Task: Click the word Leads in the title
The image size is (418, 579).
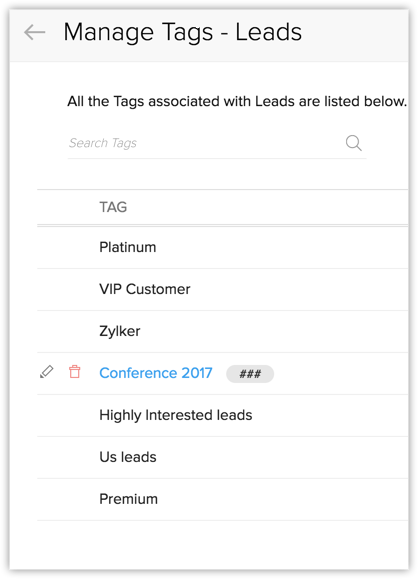Action: click(269, 32)
